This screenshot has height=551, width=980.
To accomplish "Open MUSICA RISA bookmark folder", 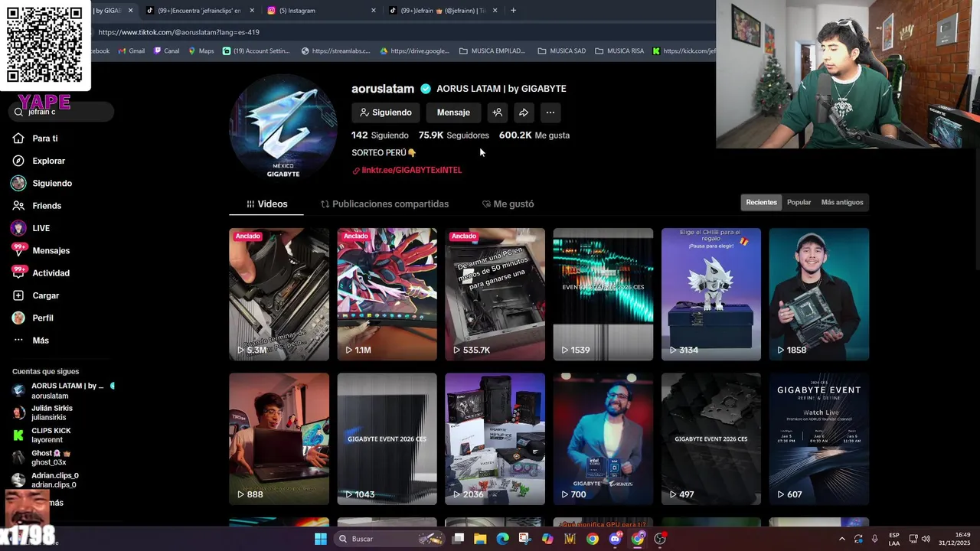I will pyautogui.click(x=619, y=51).
